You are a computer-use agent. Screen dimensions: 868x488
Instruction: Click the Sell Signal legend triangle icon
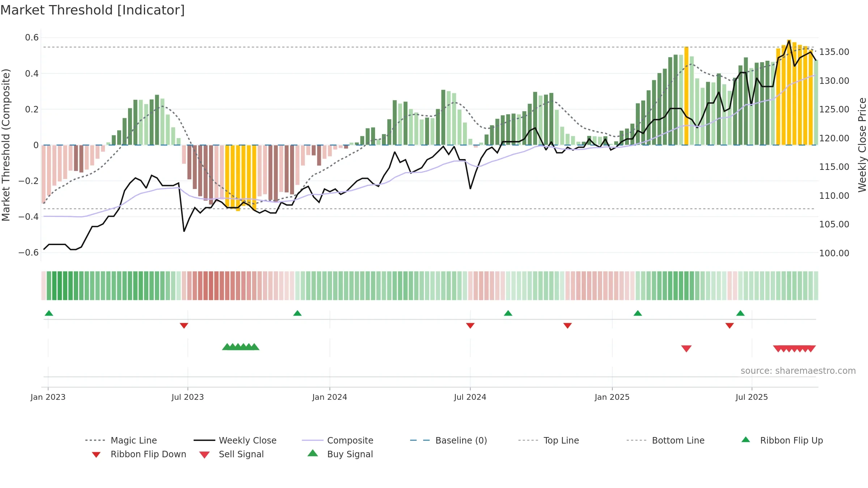click(x=204, y=455)
